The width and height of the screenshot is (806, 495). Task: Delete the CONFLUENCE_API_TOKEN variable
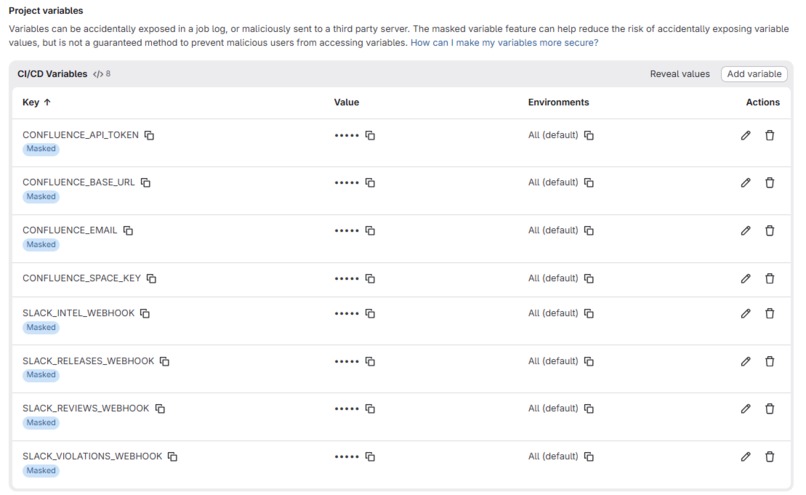click(770, 135)
